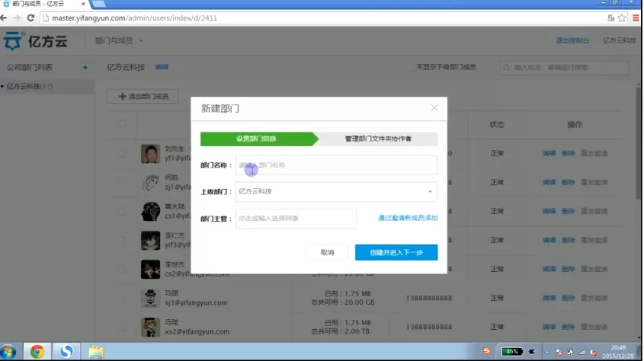Click 重发邀请 in 刘先生's row
The height and width of the screenshot is (361, 644).
pyautogui.click(x=594, y=153)
